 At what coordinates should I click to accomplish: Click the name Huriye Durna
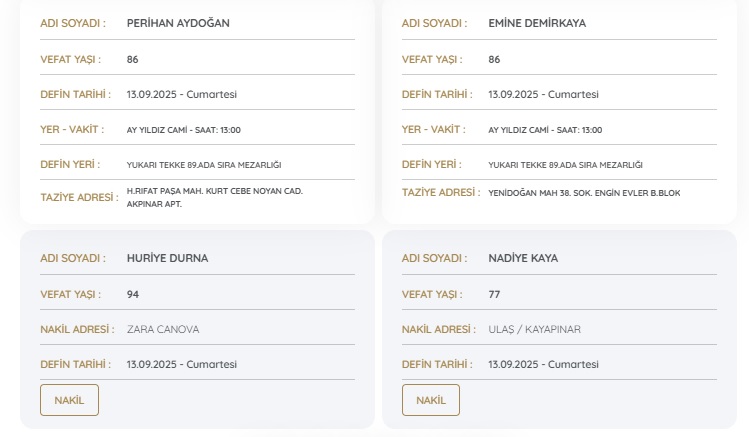tap(167, 258)
